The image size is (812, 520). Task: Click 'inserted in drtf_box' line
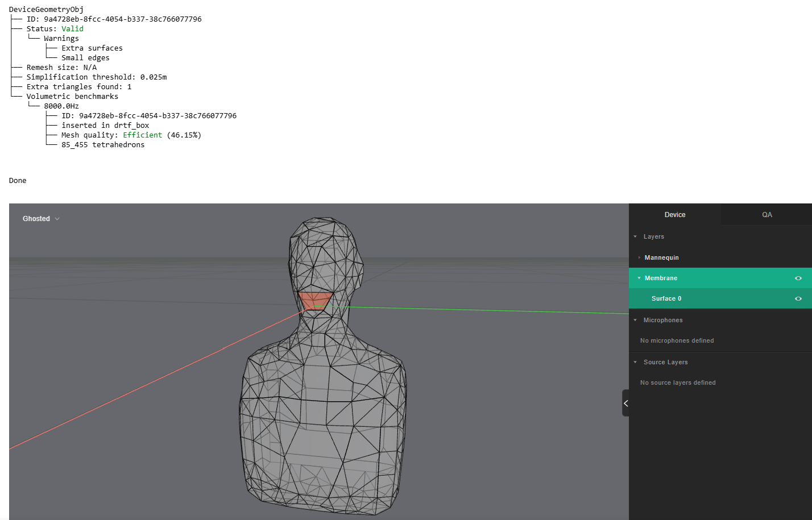click(x=105, y=126)
